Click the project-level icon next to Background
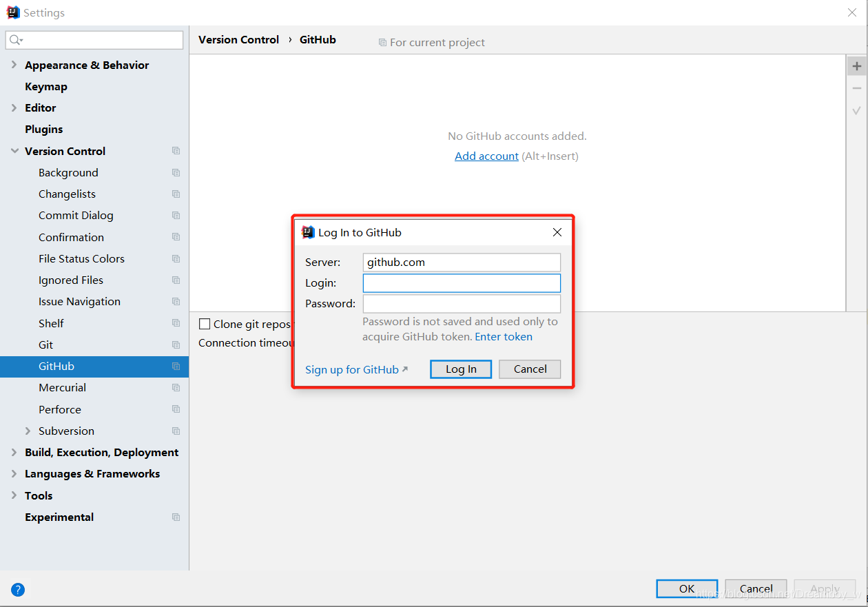 point(176,172)
